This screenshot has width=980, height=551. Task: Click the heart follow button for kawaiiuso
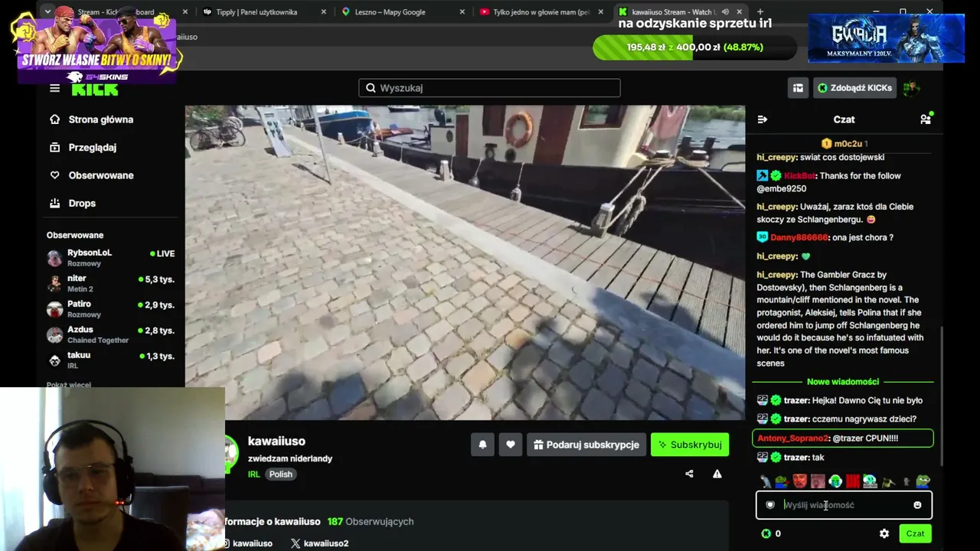click(x=511, y=445)
